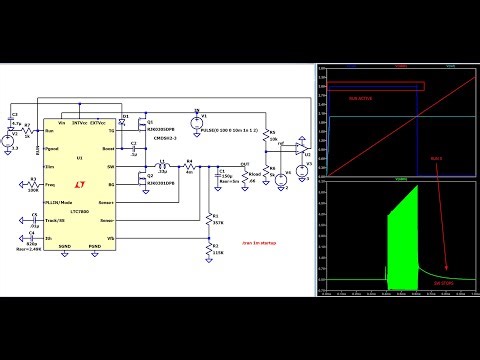Image resolution: width=480 pixels, height=360 pixels.
Task: Click the red LT logo on U1
Action: 80,184
